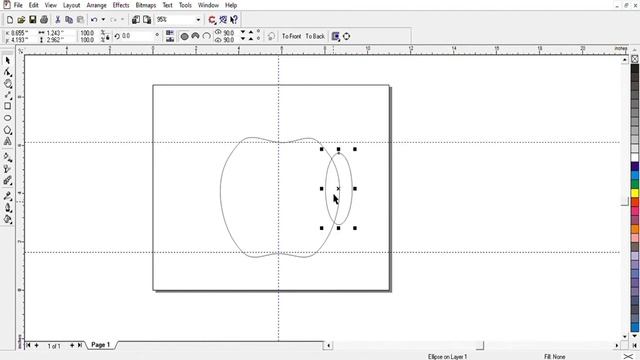Open the Layout menu
Viewport: 640px width, 360px height.
71,5
